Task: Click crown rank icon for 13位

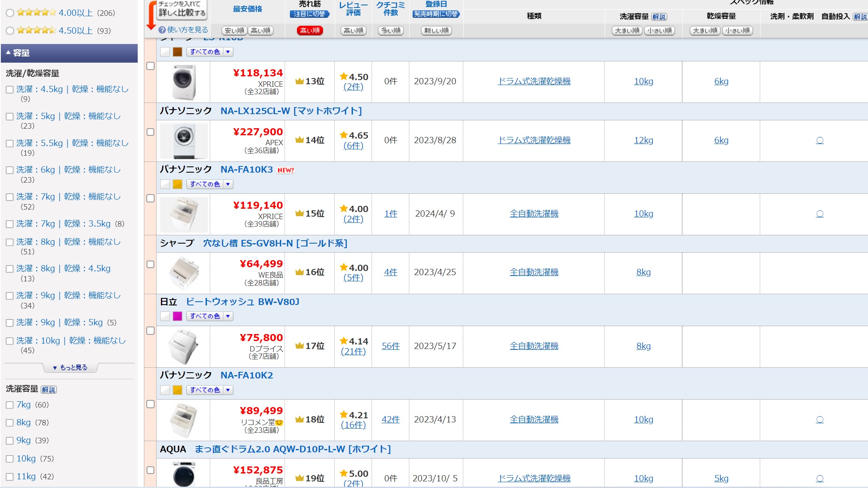Action: tap(299, 81)
